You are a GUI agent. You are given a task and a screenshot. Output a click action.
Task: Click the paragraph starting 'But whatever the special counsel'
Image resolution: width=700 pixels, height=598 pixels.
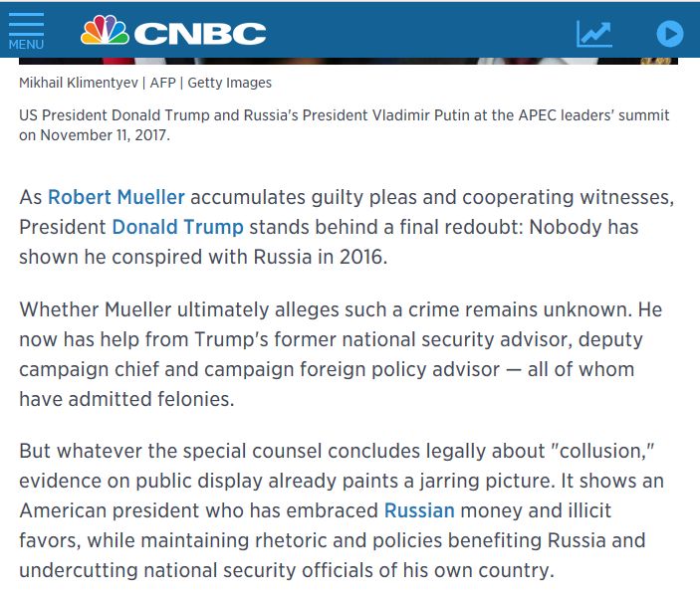(x=342, y=510)
